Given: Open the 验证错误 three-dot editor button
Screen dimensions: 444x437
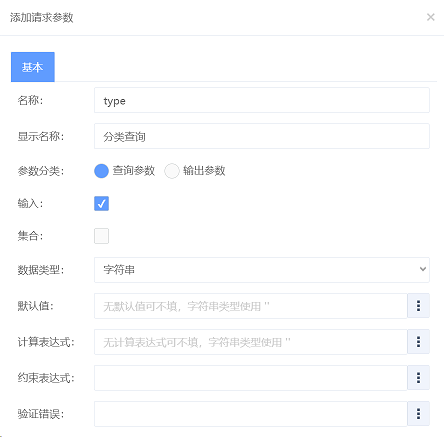Looking at the screenshot, I should (418, 414).
